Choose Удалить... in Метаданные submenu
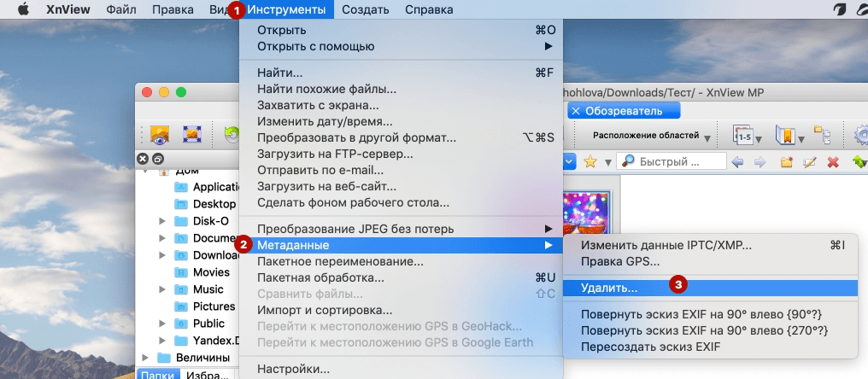 click(x=710, y=288)
